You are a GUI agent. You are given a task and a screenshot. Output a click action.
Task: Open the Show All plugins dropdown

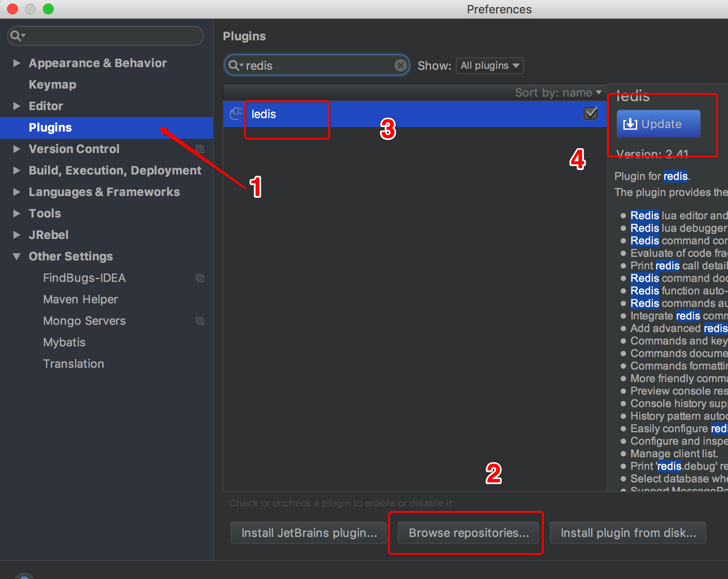(x=490, y=65)
